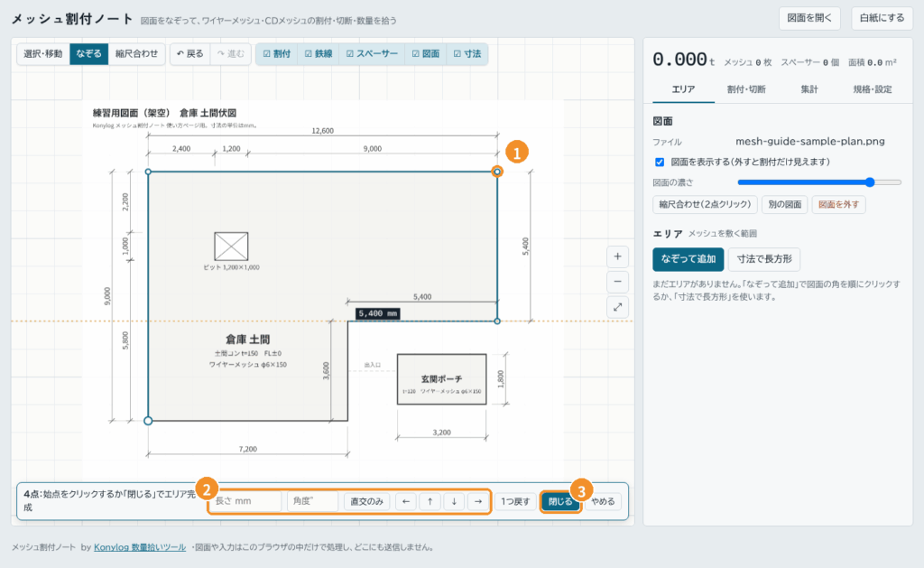
Task: Focus the 長さ mm input field
Action: click(245, 501)
